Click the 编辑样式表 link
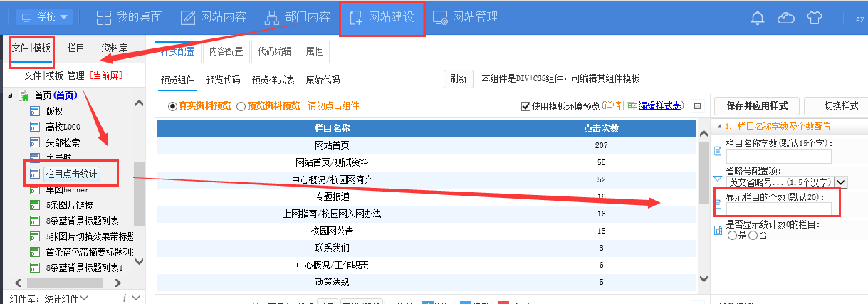Screen dimensions: 868x304 [660, 106]
